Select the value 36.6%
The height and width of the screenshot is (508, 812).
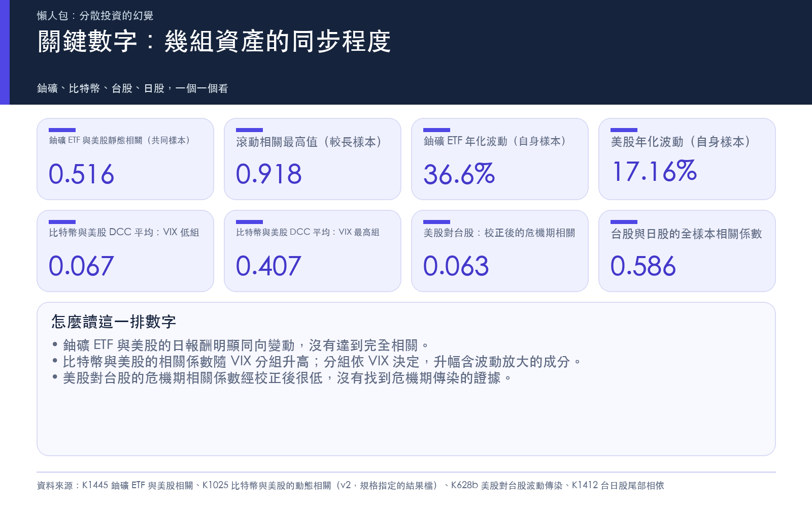pyautogui.click(x=459, y=174)
